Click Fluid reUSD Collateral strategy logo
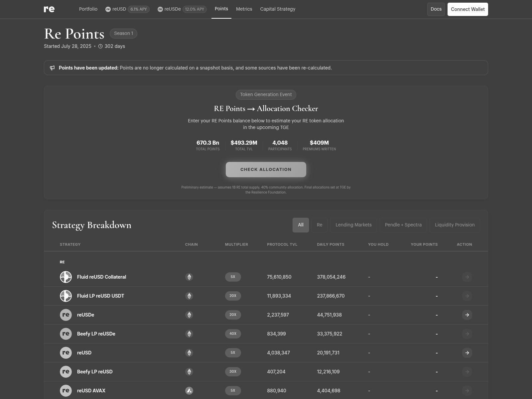This screenshot has height=399, width=532. (66, 277)
